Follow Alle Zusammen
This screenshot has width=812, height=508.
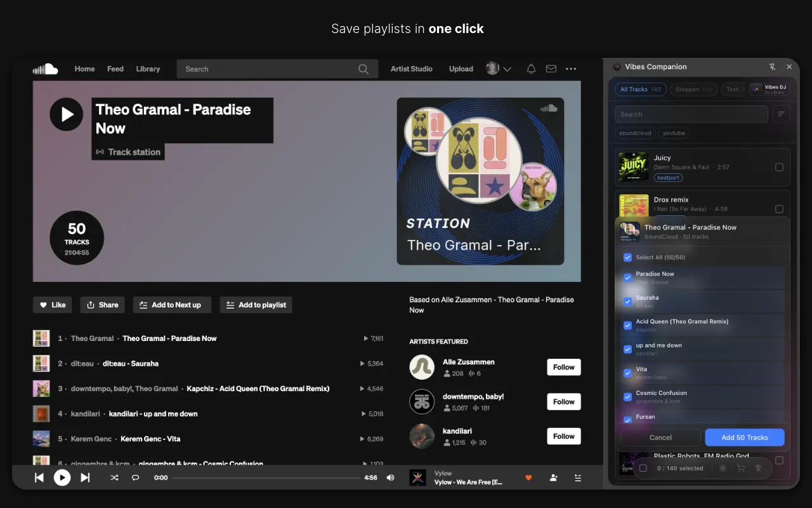click(564, 367)
